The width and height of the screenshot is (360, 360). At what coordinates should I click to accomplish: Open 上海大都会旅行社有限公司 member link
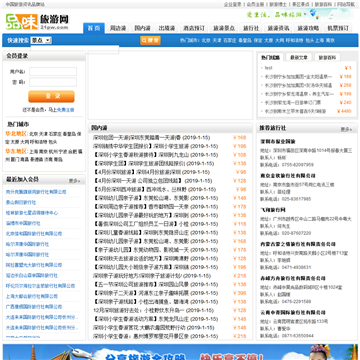point(32,296)
